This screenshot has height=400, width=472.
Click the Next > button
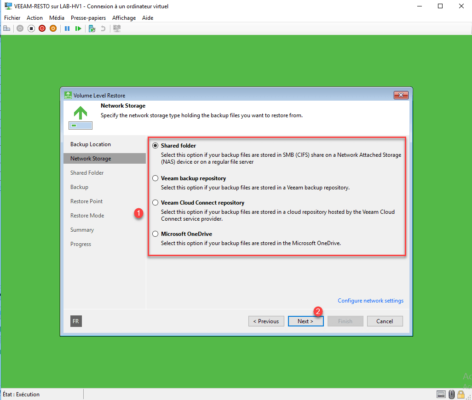tap(306, 321)
